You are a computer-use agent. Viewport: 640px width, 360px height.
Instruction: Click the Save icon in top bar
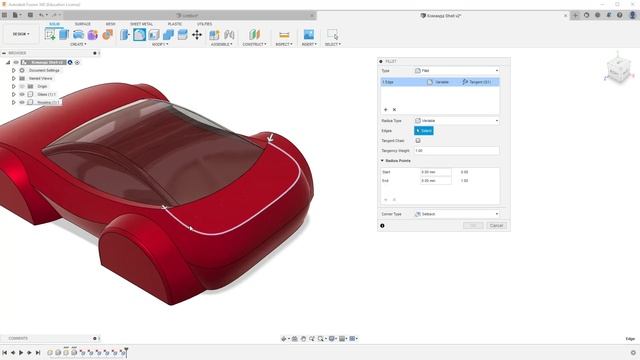pyautogui.click(x=30, y=15)
